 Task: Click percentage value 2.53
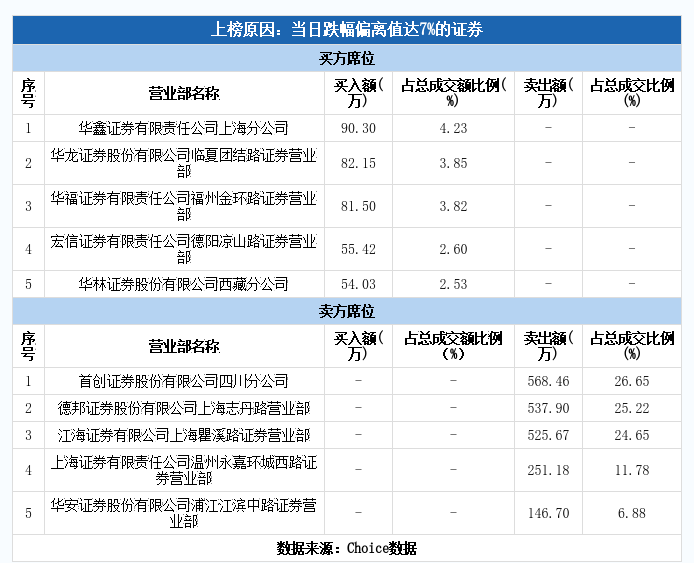click(453, 284)
